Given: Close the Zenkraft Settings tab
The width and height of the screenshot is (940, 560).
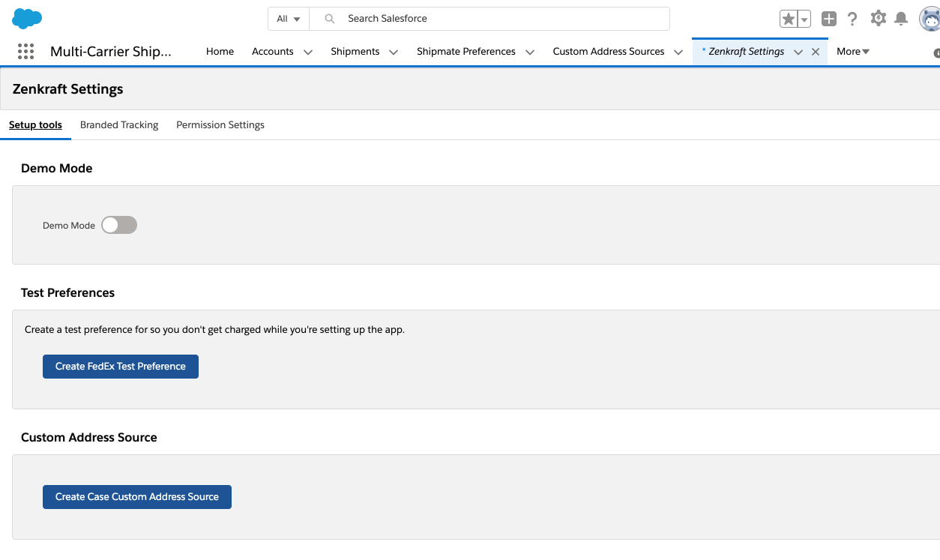Looking at the screenshot, I should (x=816, y=52).
